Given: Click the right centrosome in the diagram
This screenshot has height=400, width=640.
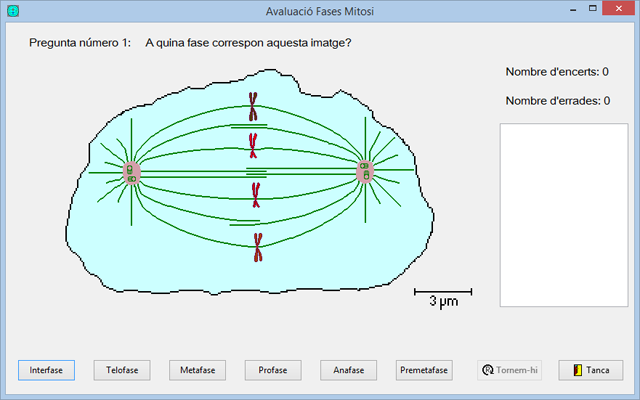Looking at the screenshot, I should point(364,171).
